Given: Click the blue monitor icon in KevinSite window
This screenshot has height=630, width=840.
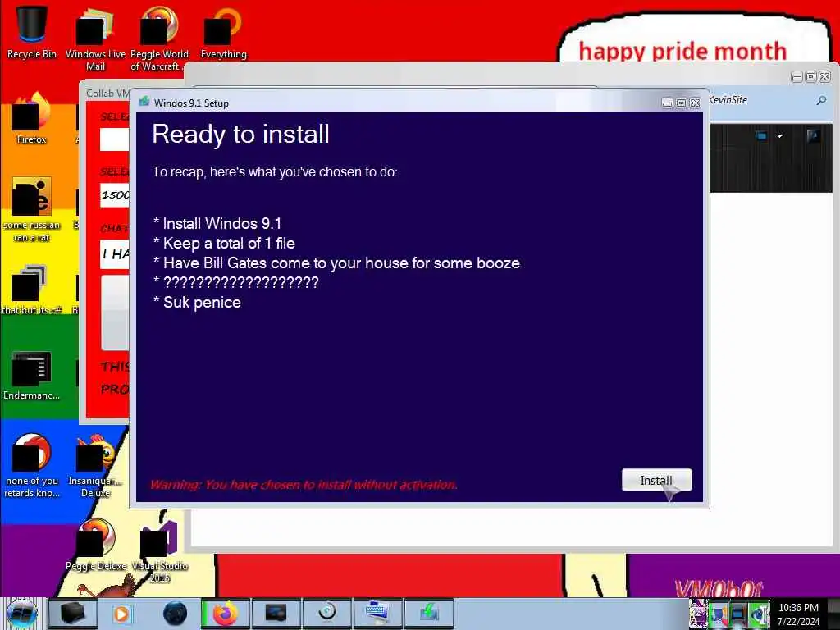Looking at the screenshot, I should point(760,135).
